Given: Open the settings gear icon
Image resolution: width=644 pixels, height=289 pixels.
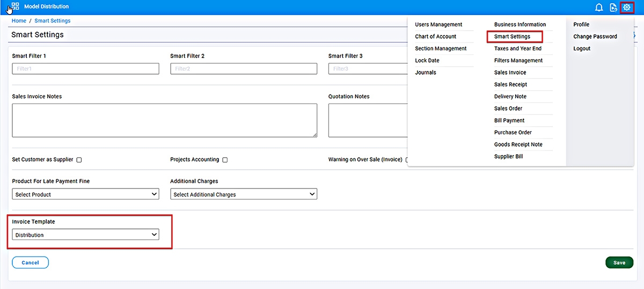Looking at the screenshot, I should tap(626, 8).
